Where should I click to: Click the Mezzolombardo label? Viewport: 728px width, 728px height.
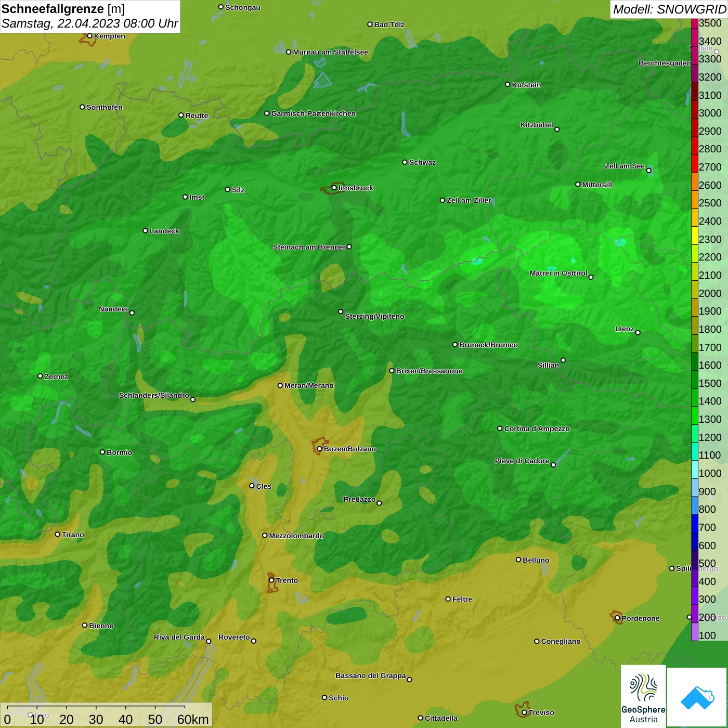click(x=296, y=536)
